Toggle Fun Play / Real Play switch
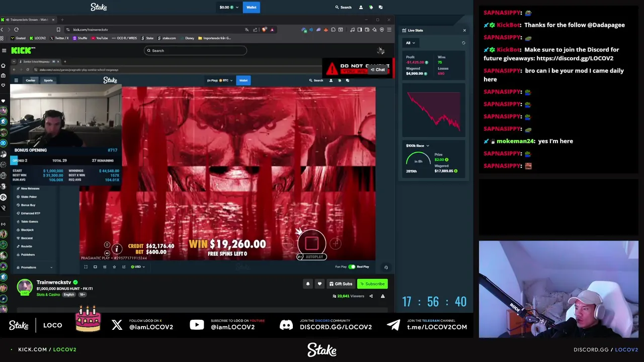Viewport: 644px width, 362px height. pyautogui.click(x=352, y=267)
